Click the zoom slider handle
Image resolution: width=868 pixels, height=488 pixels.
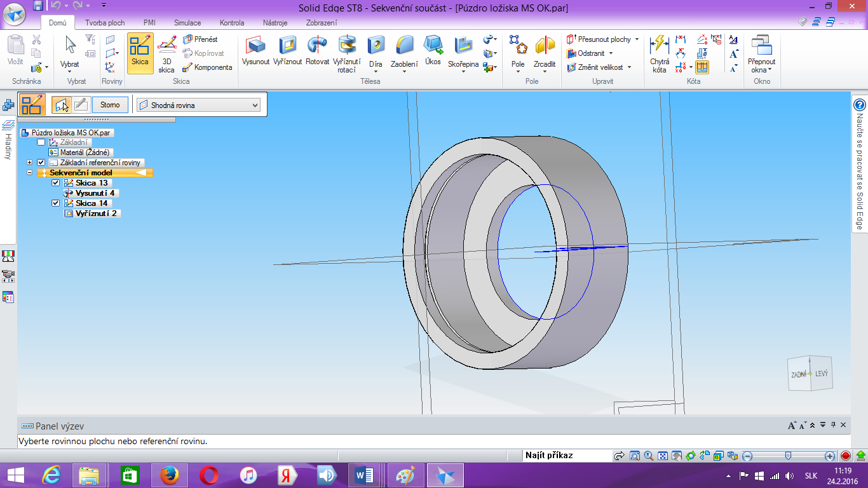point(788,456)
